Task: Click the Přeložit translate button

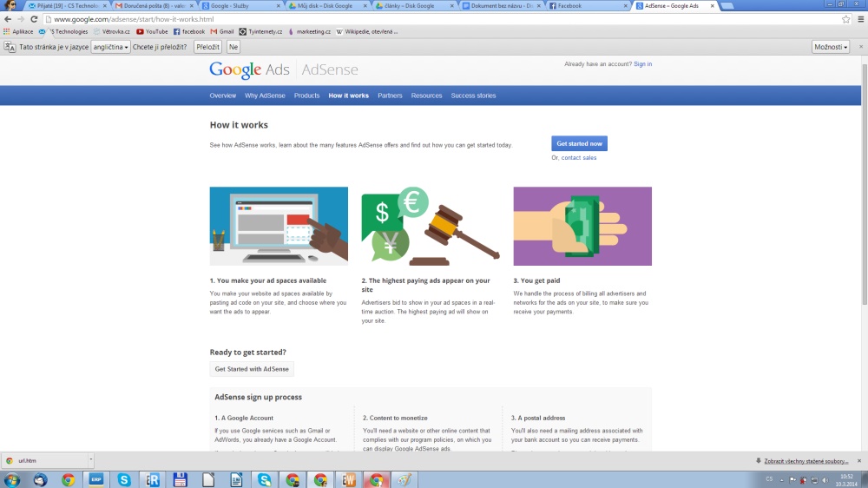Action: [208, 47]
